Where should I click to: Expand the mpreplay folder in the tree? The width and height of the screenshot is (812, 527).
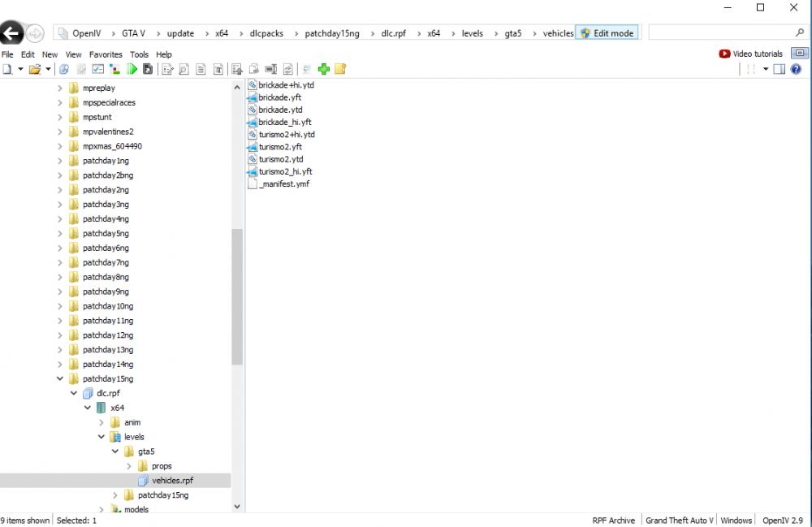59,88
